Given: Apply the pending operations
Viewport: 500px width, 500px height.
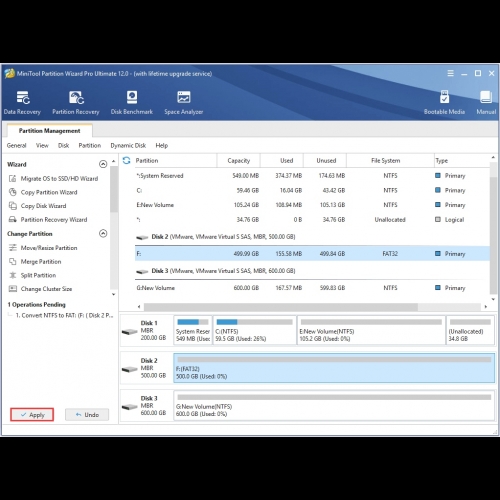Looking at the screenshot, I should coord(32,415).
